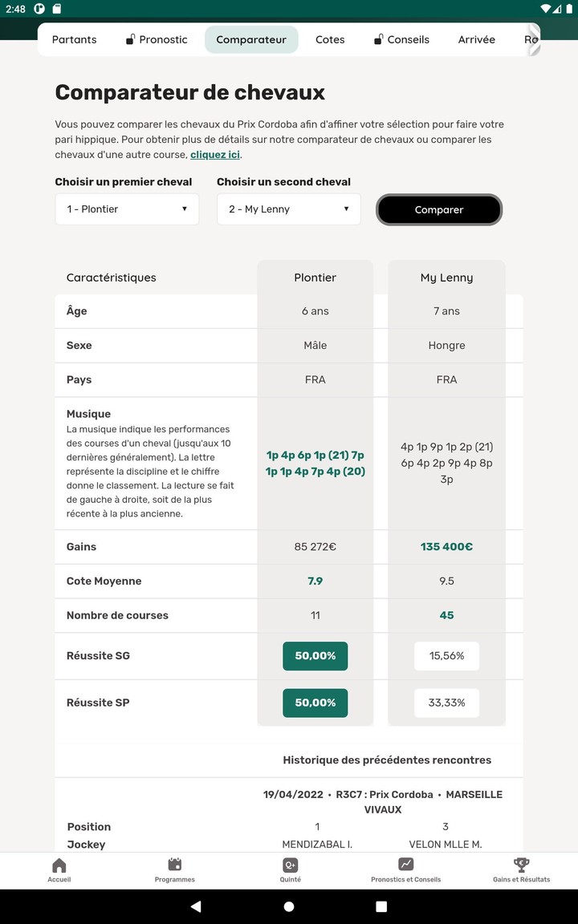Switch to the Cotes tab
The height and width of the screenshot is (924, 578).
tap(330, 39)
